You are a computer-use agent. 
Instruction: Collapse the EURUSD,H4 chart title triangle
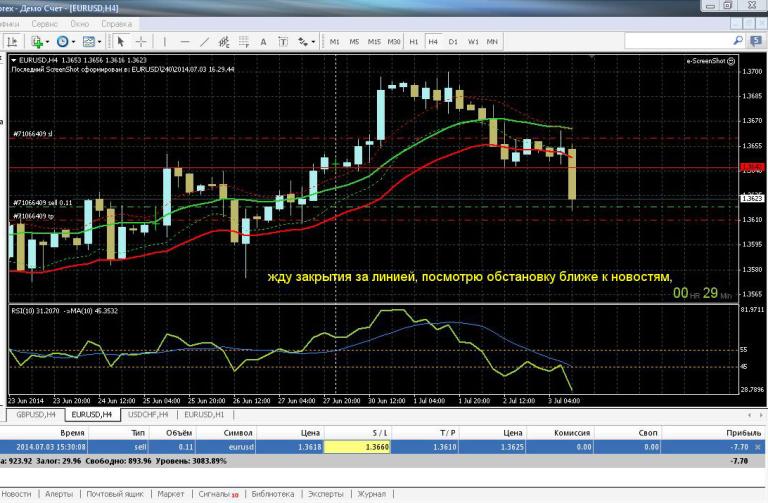click(x=14, y=60)
